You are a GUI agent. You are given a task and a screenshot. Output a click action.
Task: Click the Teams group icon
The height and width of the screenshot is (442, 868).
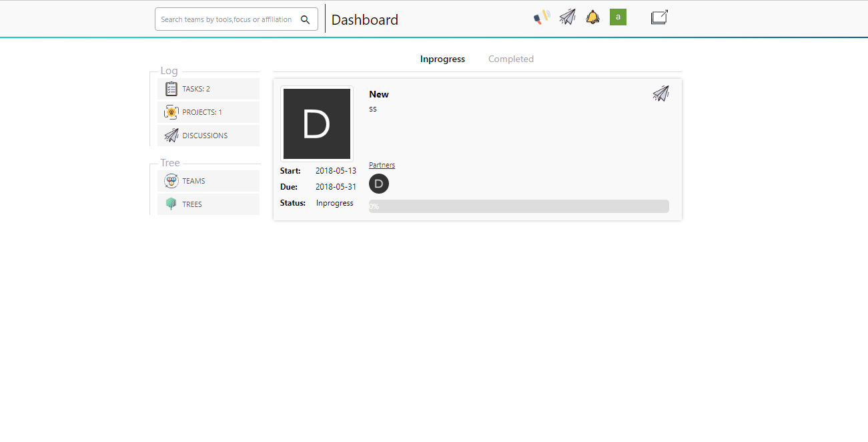click(x=171, y=181)
